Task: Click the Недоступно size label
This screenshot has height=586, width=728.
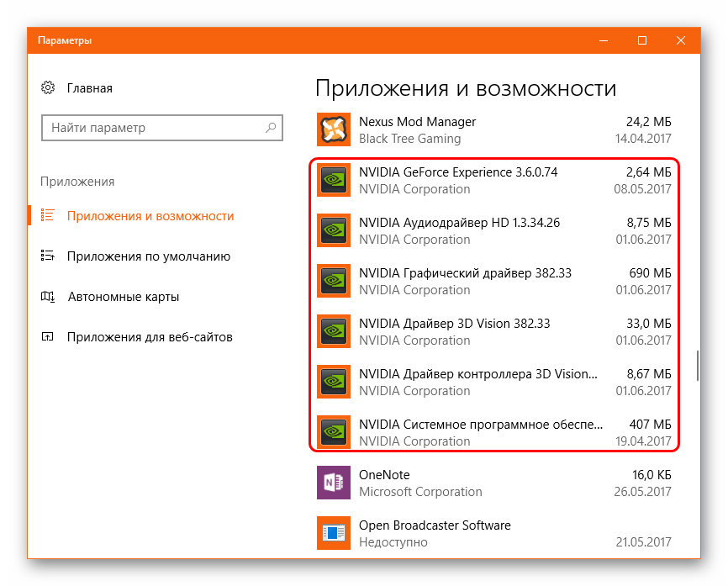Action: pyautogui.click(x=393, y=542)
